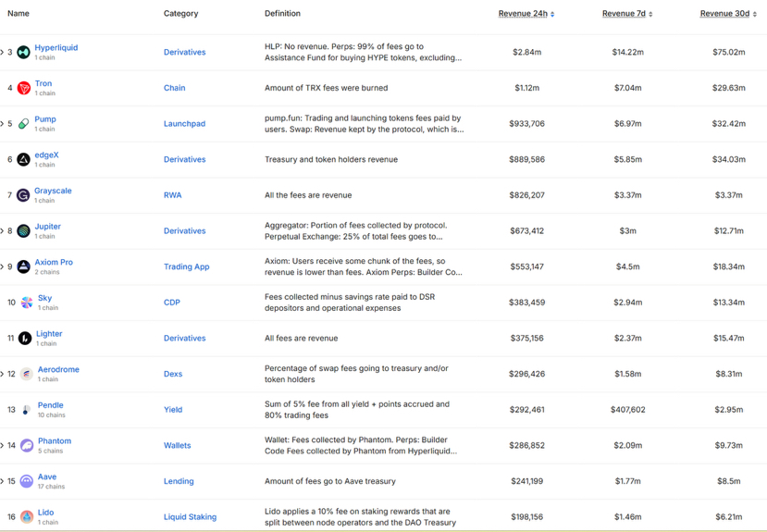Click the Jupiter logo icon
Image resolution: width=767 pixels, height=532 pixels.
coord(24,231)
